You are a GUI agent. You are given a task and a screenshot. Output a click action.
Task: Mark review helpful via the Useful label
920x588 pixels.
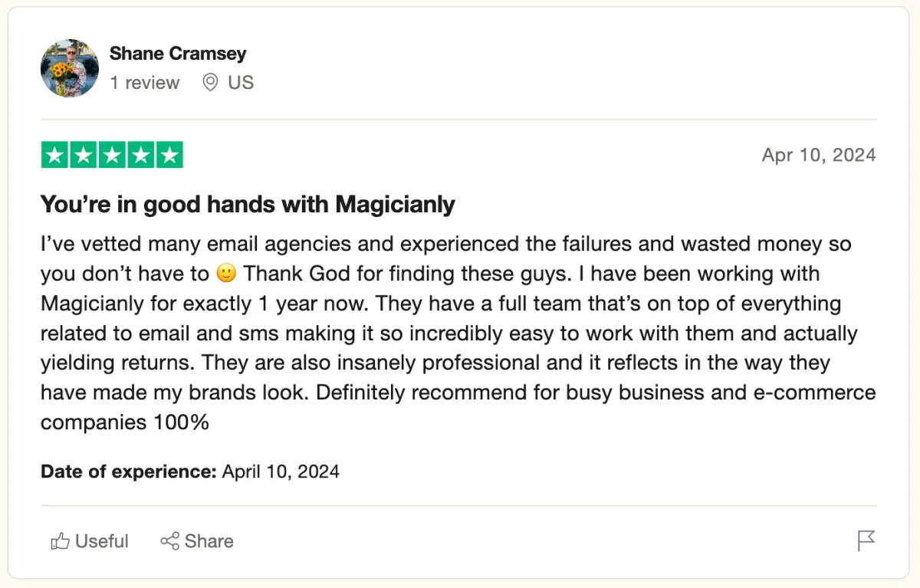click(102, 541)
